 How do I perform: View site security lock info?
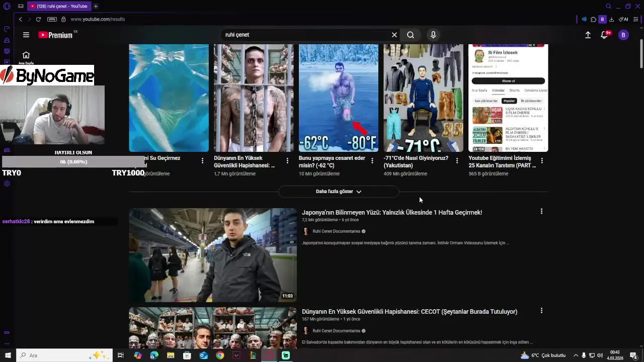pyautogui.click(x=63, y=19)
